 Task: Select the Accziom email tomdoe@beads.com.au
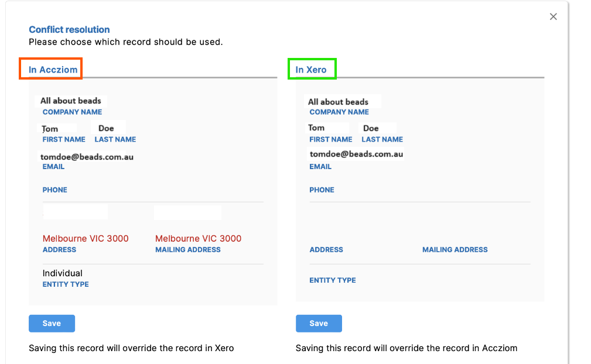coord(87,157)
